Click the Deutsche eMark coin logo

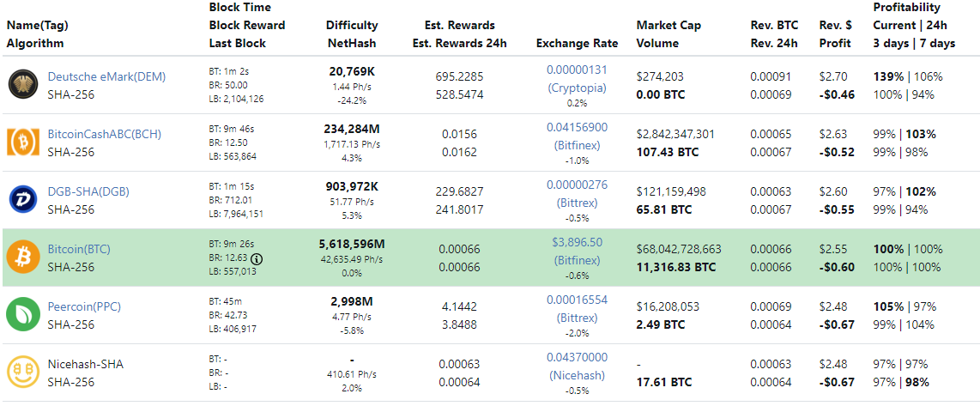(21, 84)
